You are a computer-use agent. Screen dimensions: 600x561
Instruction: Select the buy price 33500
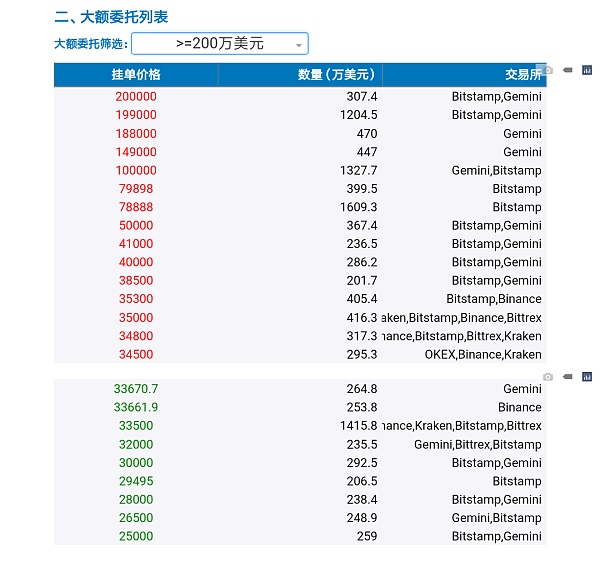tap(136, 426)
